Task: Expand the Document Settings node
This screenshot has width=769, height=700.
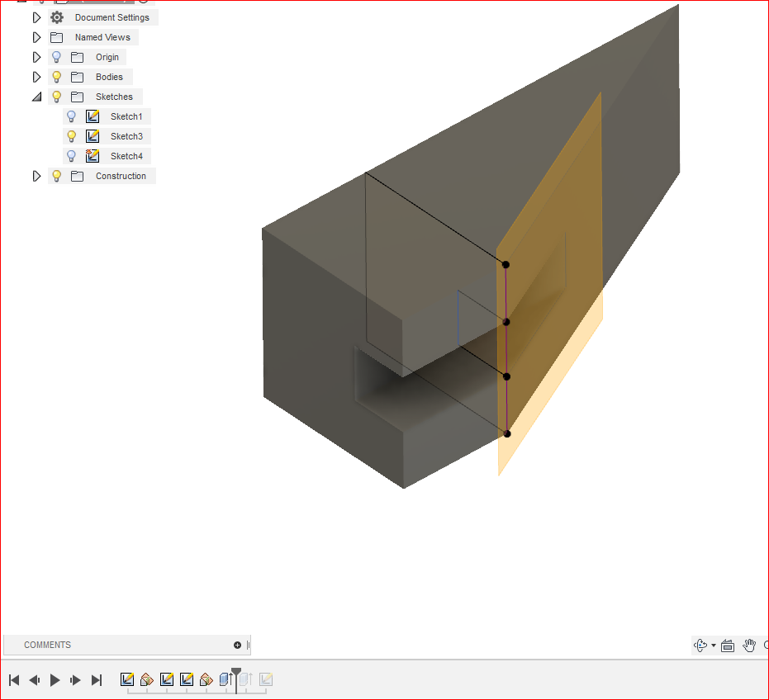Action: tap(36, 17)
